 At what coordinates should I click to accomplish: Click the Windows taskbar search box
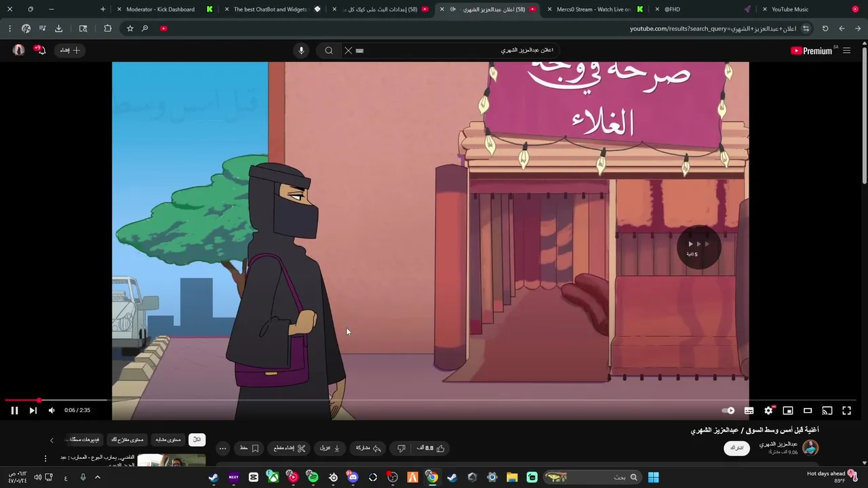(x=591, y=477)
